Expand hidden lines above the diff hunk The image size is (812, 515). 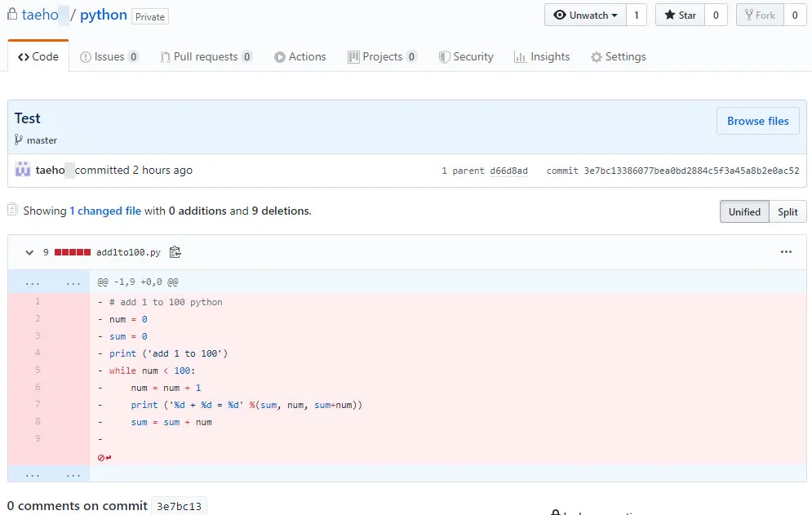pyautogui.click(x=30, y=282)
